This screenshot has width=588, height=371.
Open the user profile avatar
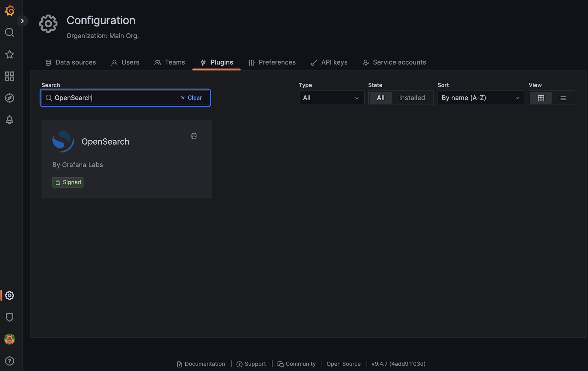pyautogui.click(x=10, y=339)
